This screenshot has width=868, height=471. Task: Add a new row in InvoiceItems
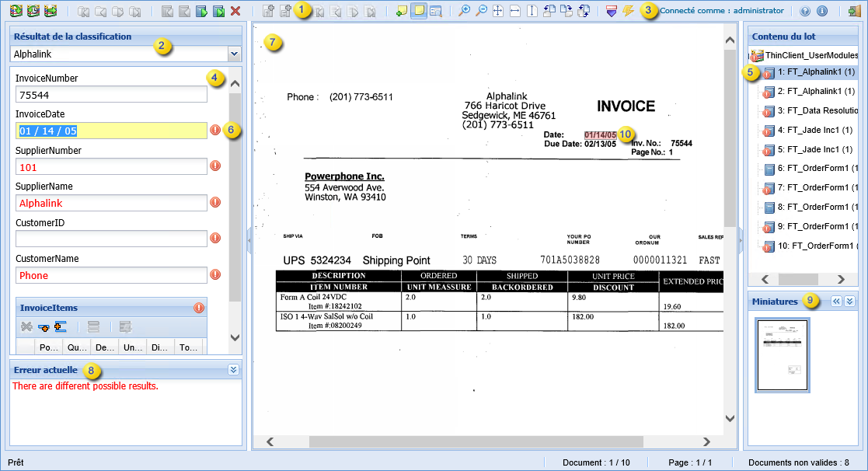[44, 326]
